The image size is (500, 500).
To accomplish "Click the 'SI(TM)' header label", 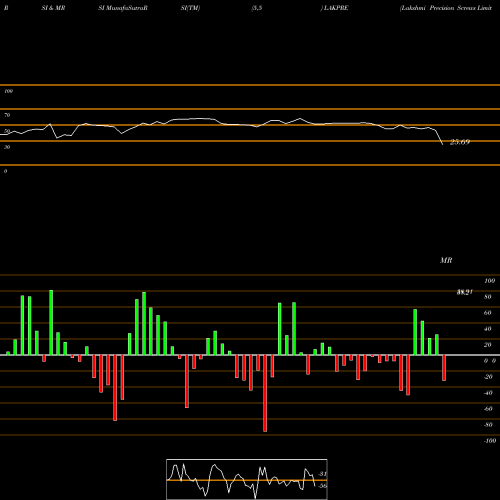I will click(190, 8).
